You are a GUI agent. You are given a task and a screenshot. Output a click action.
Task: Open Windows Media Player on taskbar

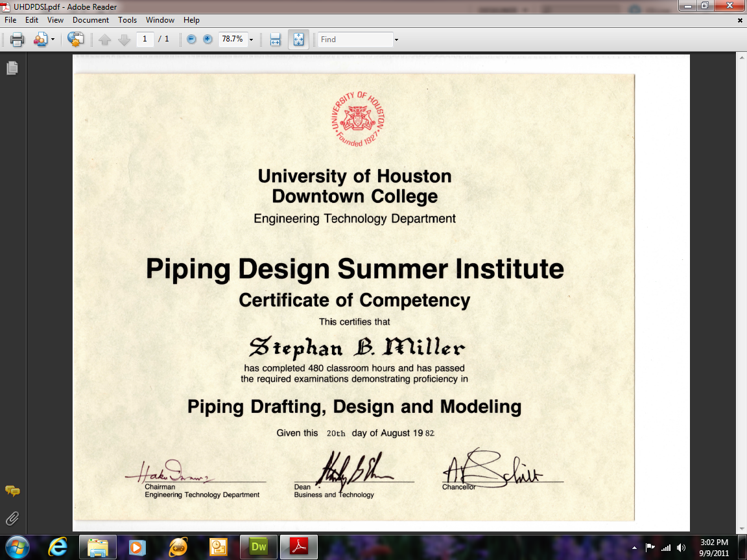point(137,547)
